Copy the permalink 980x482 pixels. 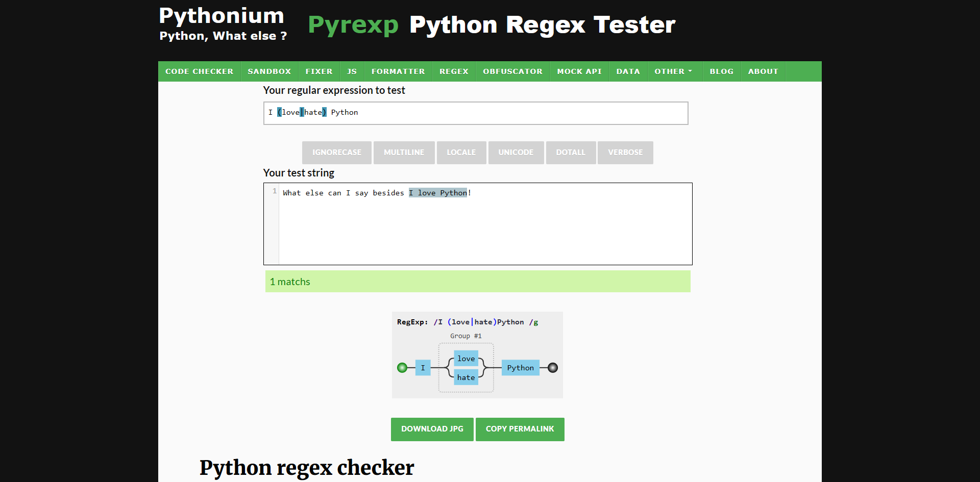(x=520, y=429)
